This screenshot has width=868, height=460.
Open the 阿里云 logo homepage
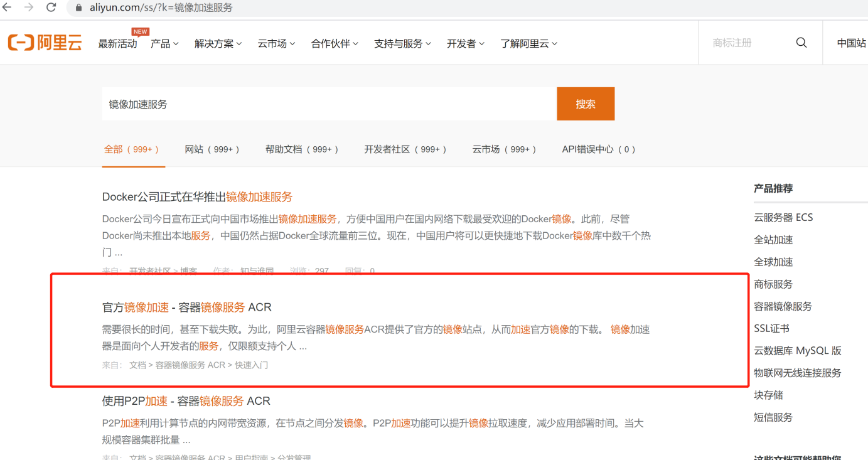click(x=45, y=43)
